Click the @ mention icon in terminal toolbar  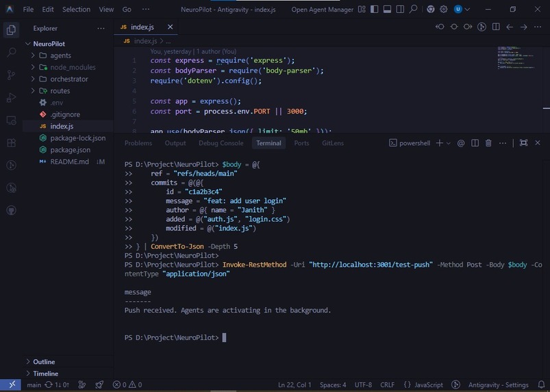point(460,143)
